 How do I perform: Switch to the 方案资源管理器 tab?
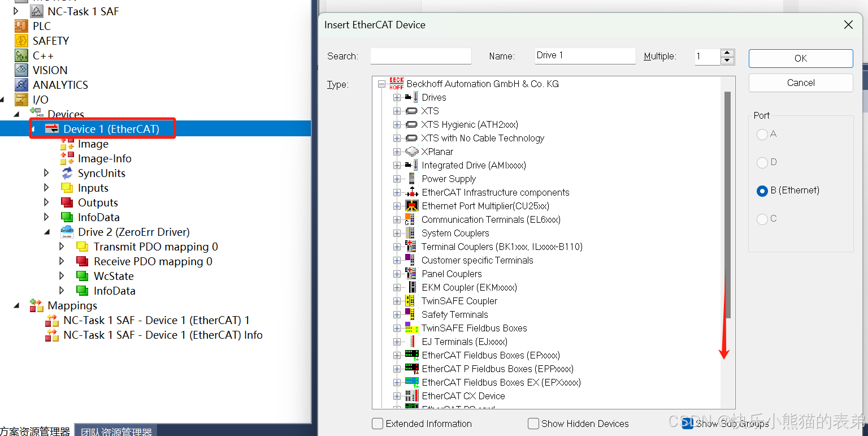36,431
